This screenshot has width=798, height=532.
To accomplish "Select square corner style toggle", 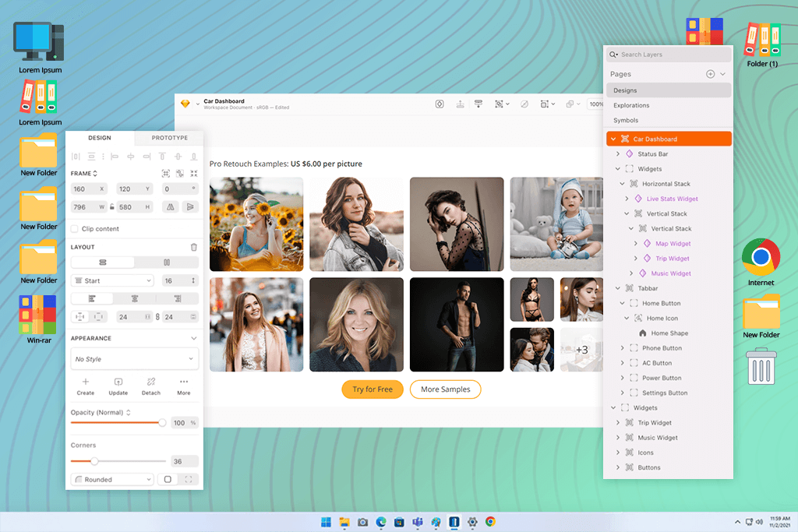I will (x=168, y=480).
